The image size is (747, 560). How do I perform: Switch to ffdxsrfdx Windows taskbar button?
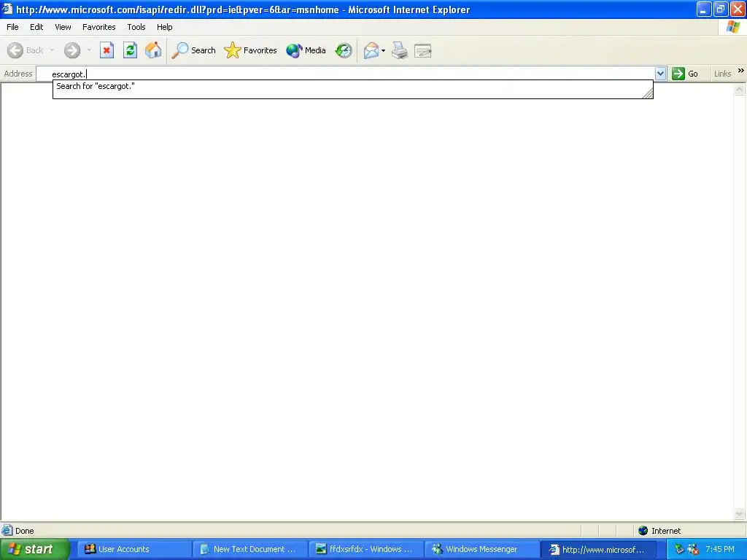[x=366, y=549]
